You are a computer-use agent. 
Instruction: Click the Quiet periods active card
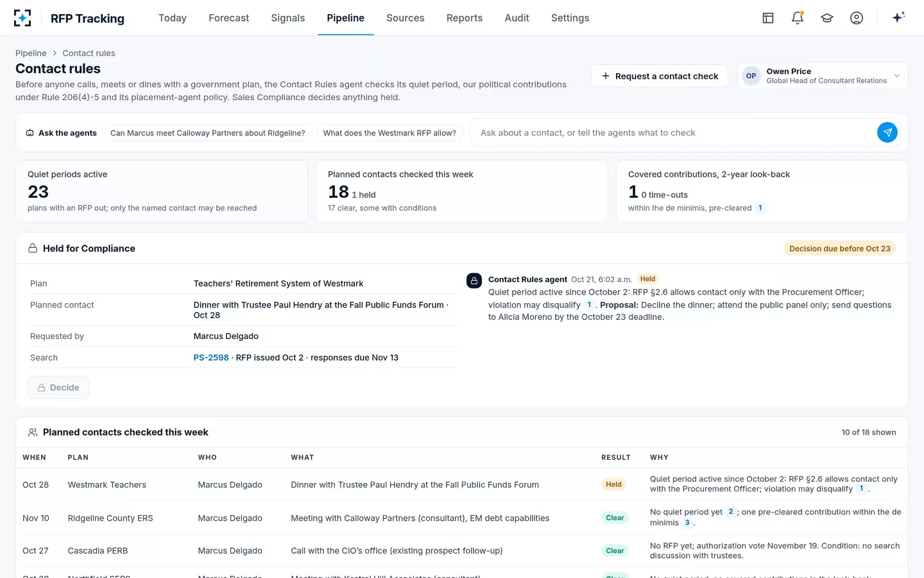tap(162, 191)
